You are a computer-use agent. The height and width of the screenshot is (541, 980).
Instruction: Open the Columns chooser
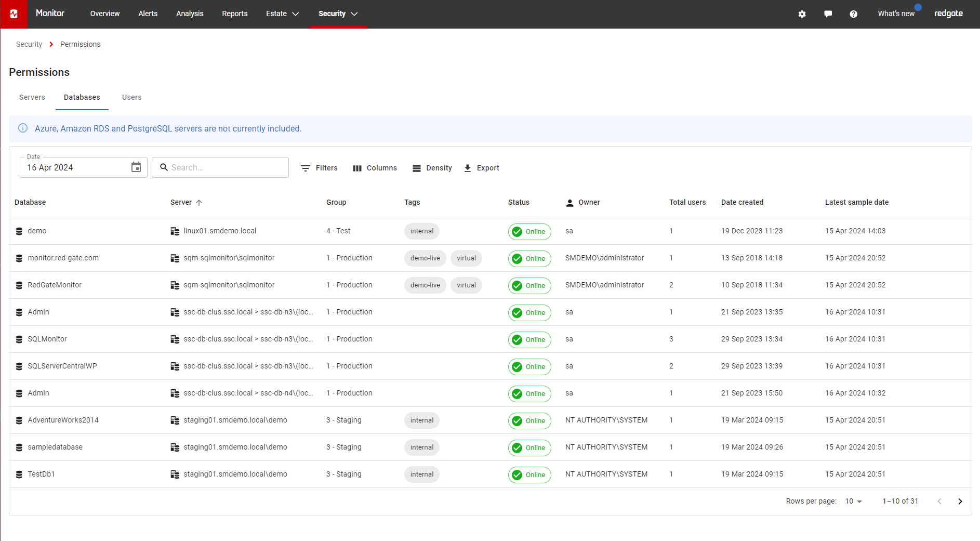coord(375,168)
